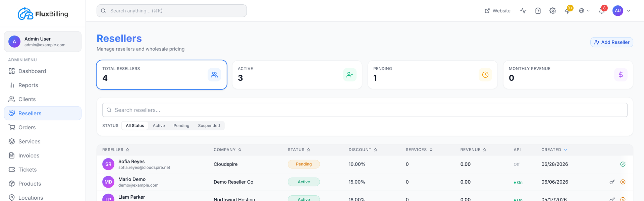Image resolution: width=644 pixels, height=201 pixels.
Task: Click the FluxBilling logo
Action: [x=43, y=14]
